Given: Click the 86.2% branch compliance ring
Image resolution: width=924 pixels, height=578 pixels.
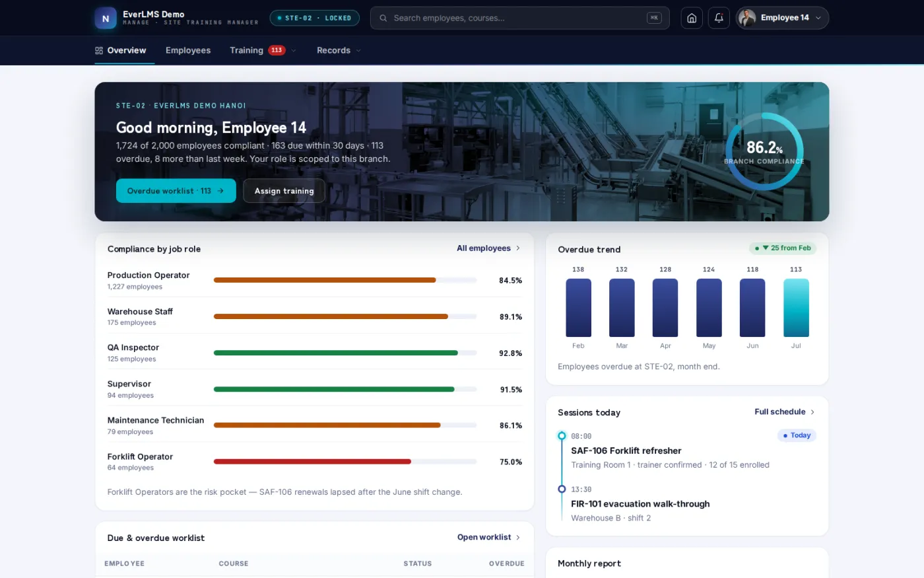Looking at the screenshot, I should coord(764,152).
